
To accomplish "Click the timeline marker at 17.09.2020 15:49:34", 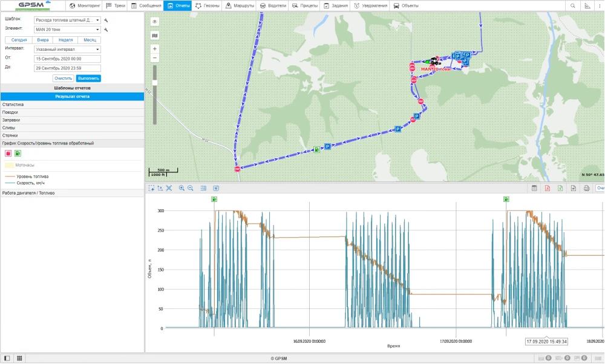I will point(546,341).
